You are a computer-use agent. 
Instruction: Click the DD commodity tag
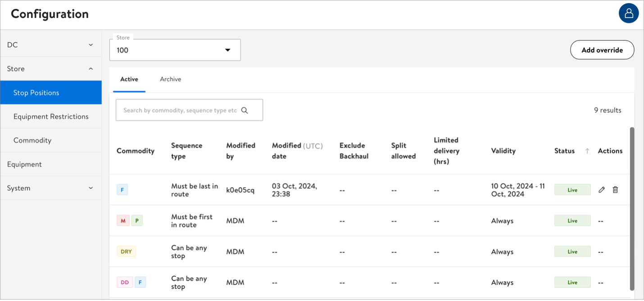click(125, 283)
